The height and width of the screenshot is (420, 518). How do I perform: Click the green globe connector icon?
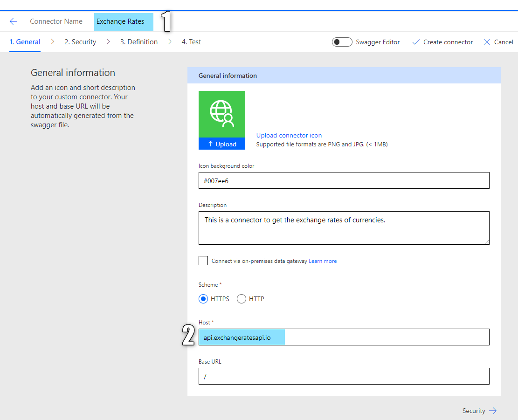[221, 114]
